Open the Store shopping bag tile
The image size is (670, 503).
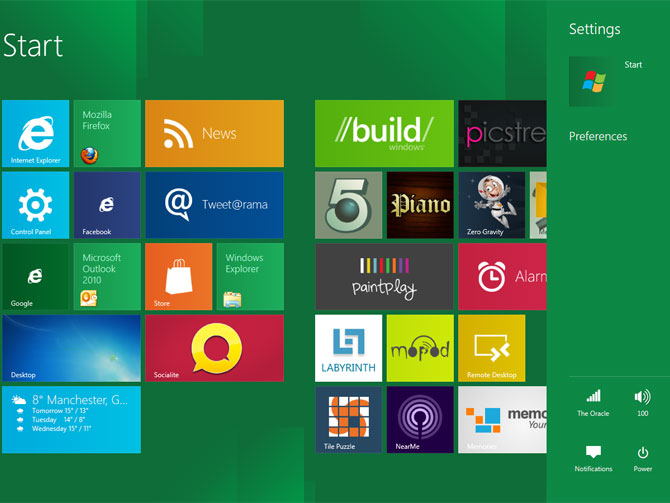(x=178, y=276)
